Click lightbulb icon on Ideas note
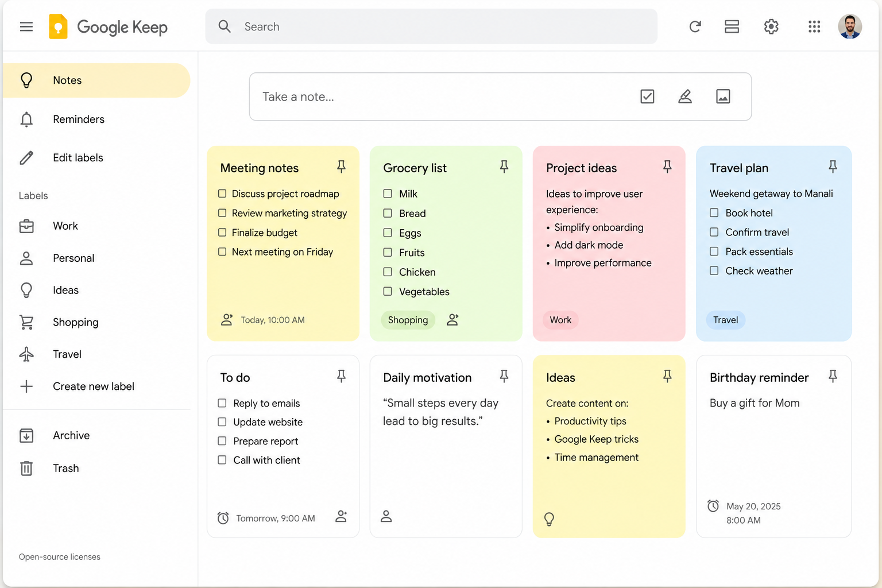The image size is (882, 588). click(x=549, y=519)
